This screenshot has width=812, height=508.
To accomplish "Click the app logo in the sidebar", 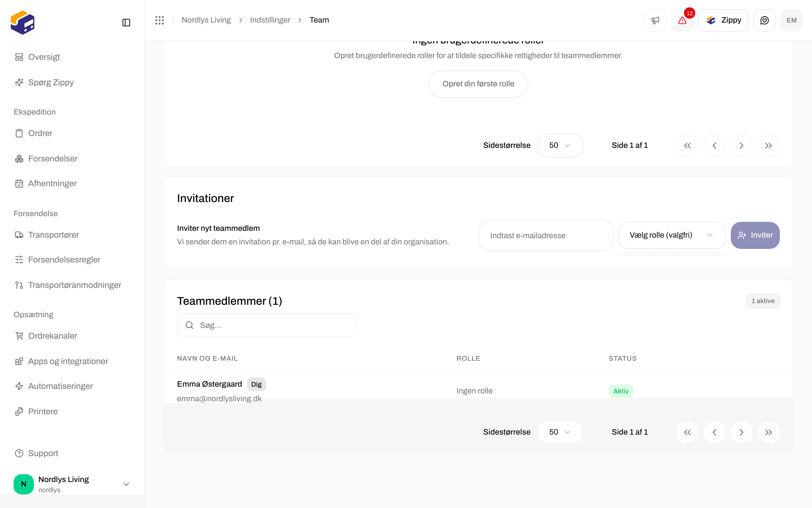I will point(23,23).
